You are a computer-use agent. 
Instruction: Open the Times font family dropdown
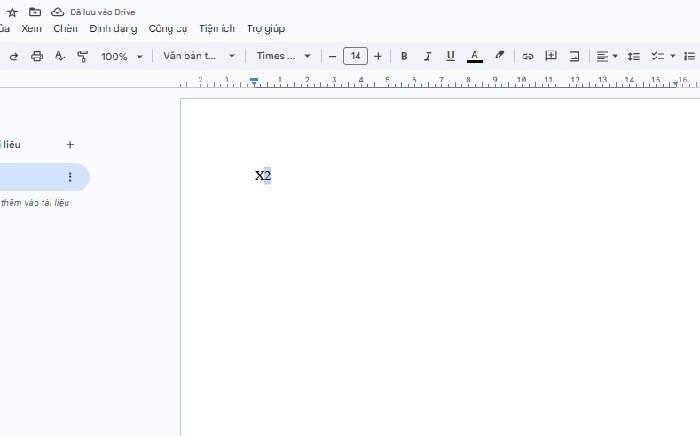click(283, 56)
